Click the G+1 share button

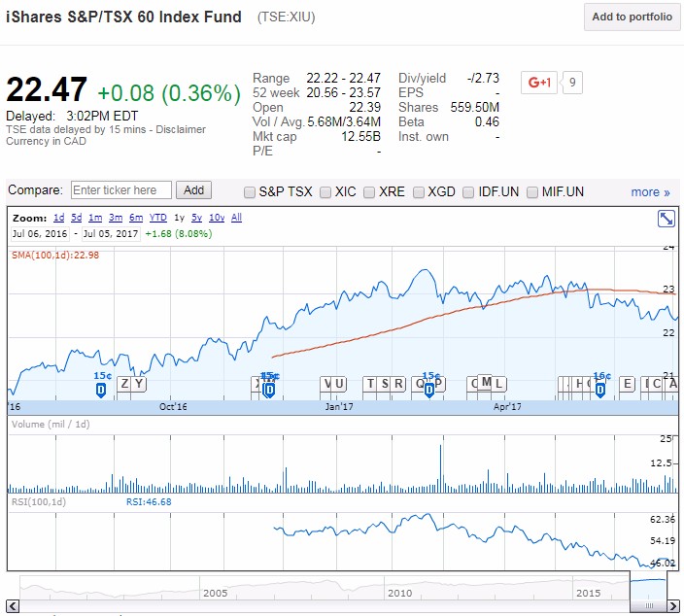(539, 82)
